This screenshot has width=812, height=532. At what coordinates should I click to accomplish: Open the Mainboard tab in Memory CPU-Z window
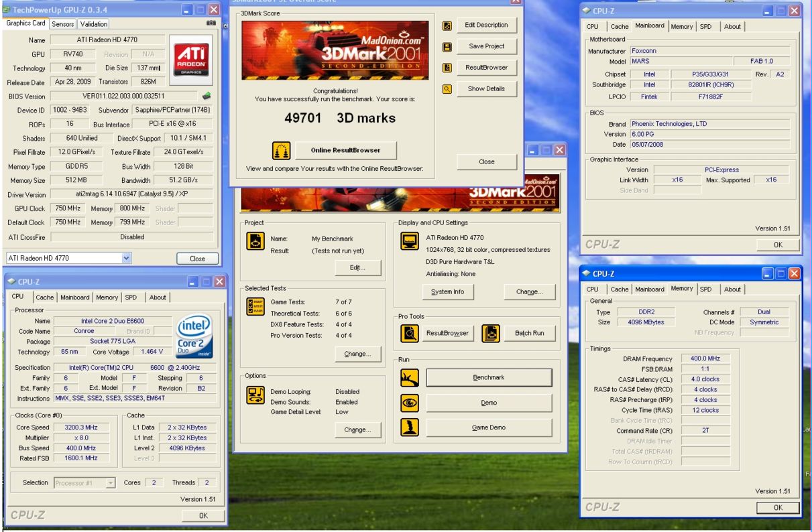650,289
